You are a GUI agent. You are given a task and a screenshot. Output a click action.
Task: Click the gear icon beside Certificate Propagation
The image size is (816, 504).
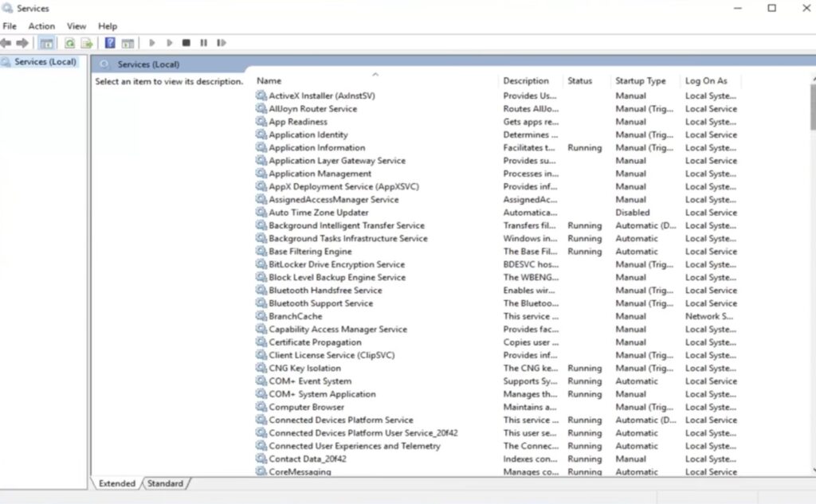coord(261,342)
